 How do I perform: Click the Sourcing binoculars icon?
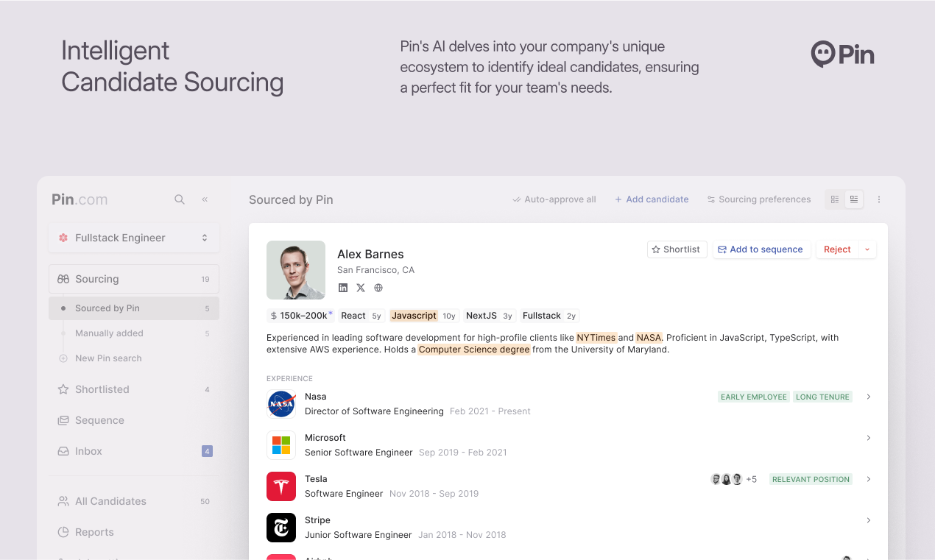(63, 279)
